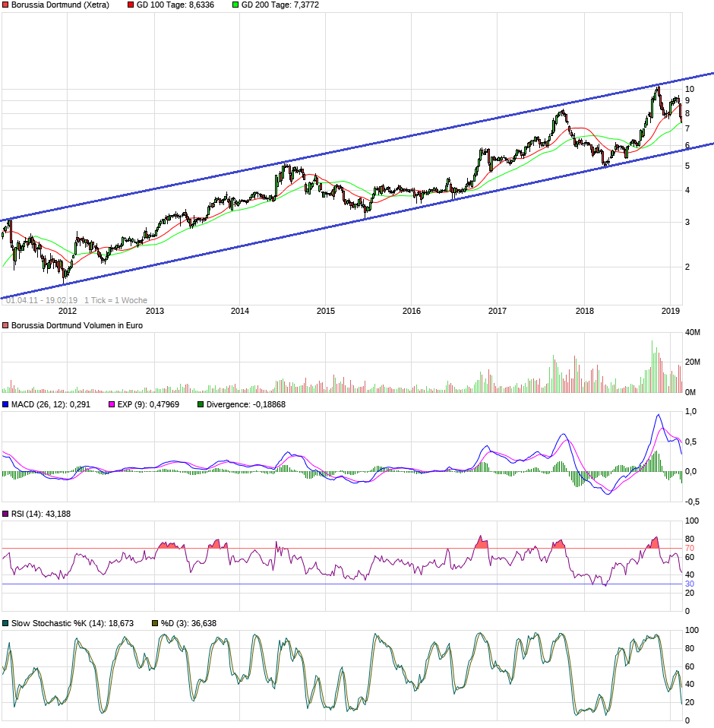Click the red Borussia Dortmund (Xetra) legend swatch
The height and width of the screenshot is (728, 714).
5,5
